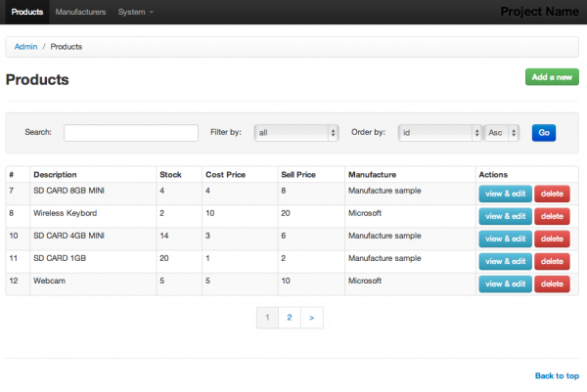
Task: Click the Add a new button
Action: 552,77
